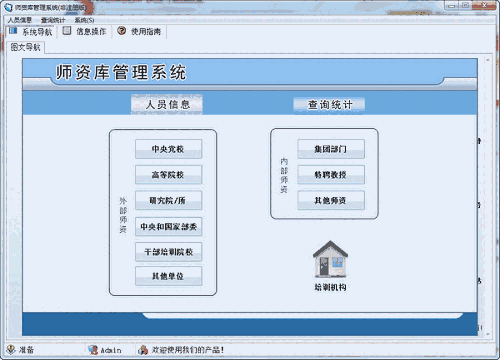Viewport: 500px width, 360px height.
Task: Open 高等院校 external faculty
Action: 168,174
